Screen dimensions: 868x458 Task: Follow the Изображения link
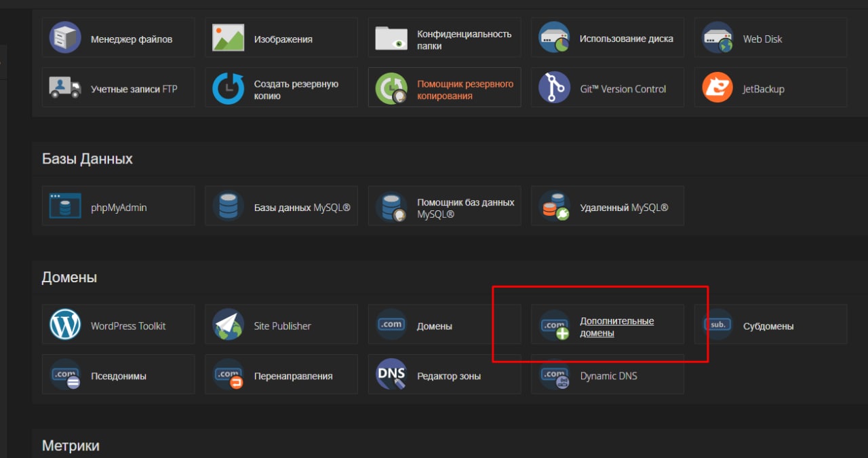283,39
